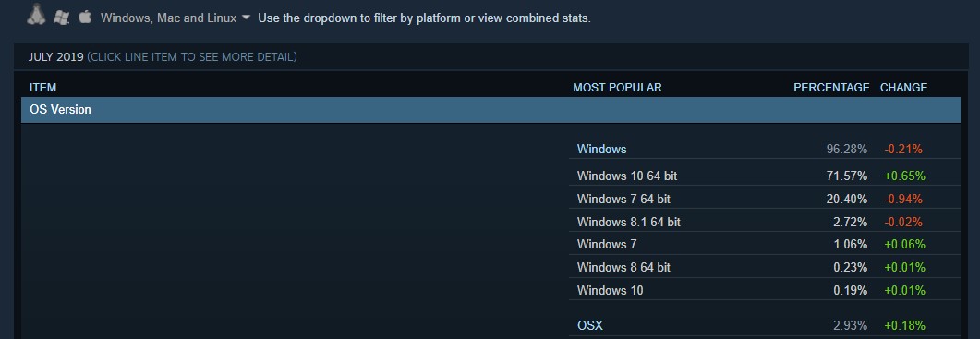Click the PERCENTAGE column header
Viewport: 980px width, 339px height.
[831, 88]
